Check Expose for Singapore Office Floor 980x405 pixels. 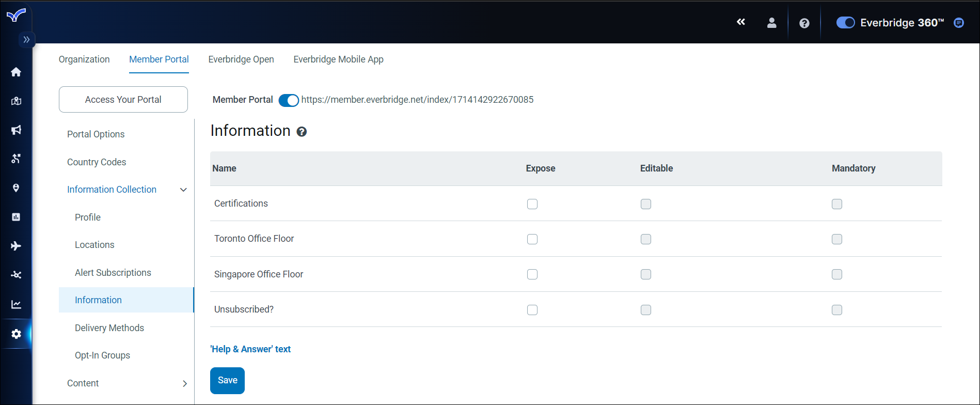pos(532,274)
